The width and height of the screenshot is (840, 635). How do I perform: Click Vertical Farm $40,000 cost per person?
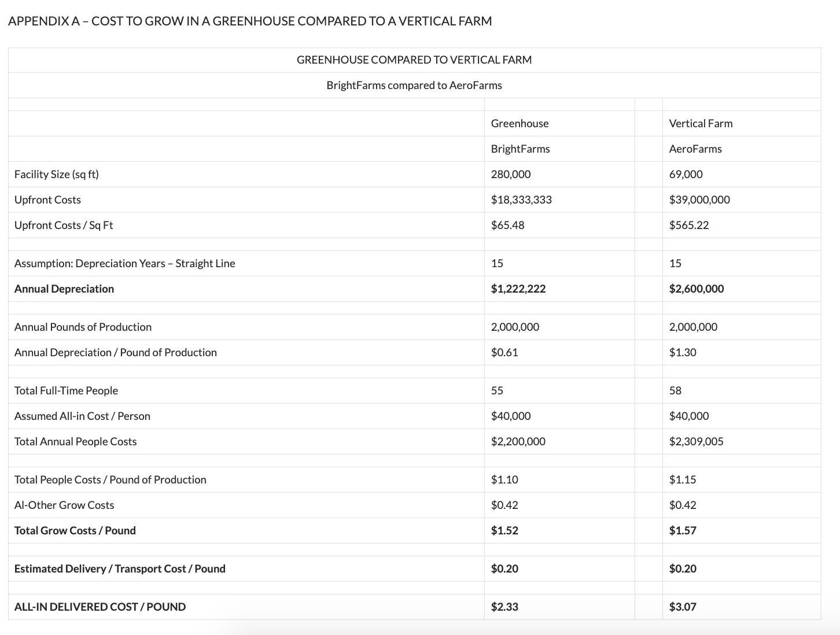(689, 416)
